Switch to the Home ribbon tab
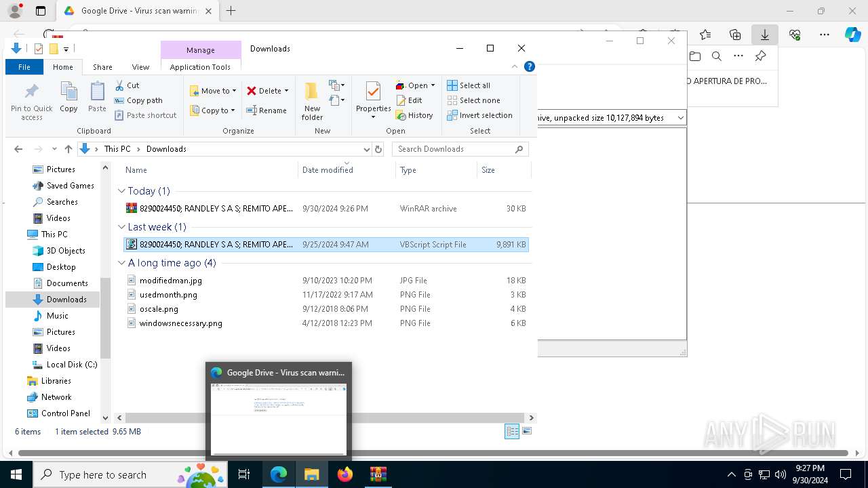The image size is (868, 488). click(63, 67)
